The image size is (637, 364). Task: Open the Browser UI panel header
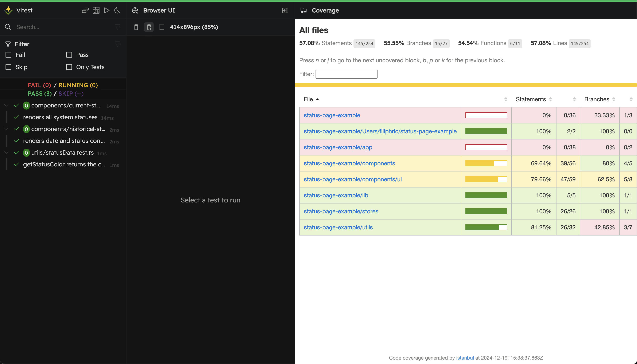(159, 11)
